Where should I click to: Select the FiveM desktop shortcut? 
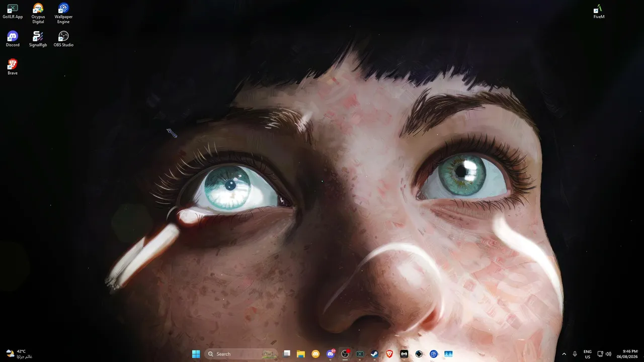pos(599,12)
